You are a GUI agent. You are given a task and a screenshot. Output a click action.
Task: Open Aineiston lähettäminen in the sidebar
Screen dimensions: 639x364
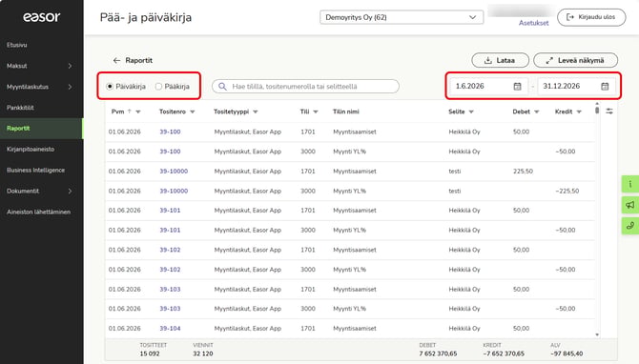(38, 212)
